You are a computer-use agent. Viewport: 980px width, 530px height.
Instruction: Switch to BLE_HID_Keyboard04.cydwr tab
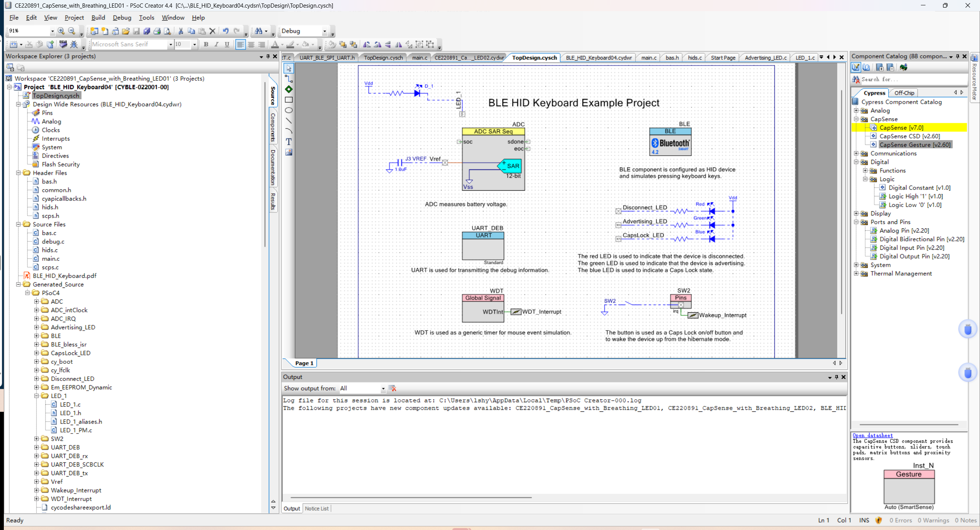point(599,58)
